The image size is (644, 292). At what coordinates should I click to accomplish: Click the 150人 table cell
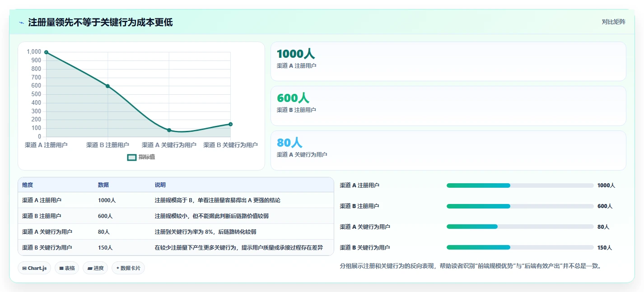(x=105, y=248)
